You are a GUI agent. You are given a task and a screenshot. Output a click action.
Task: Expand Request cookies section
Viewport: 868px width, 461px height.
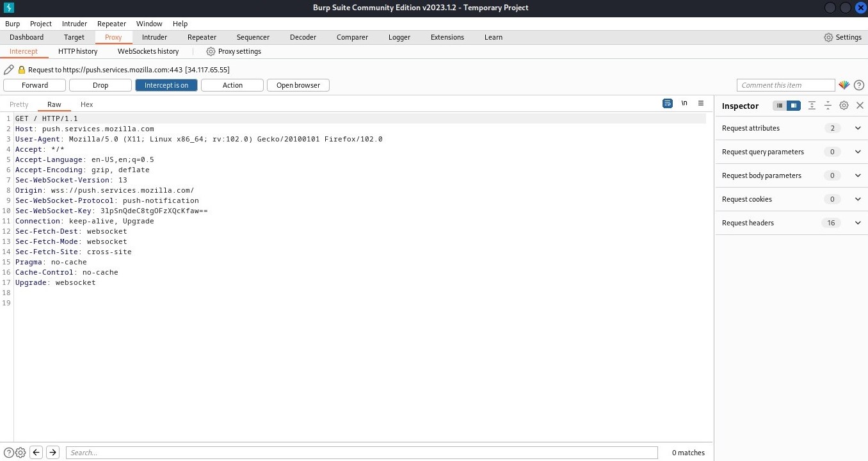[x=858, y=199]
